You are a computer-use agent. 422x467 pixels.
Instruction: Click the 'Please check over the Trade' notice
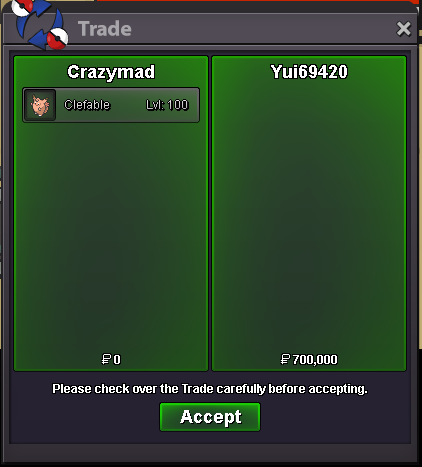(210, 389)
